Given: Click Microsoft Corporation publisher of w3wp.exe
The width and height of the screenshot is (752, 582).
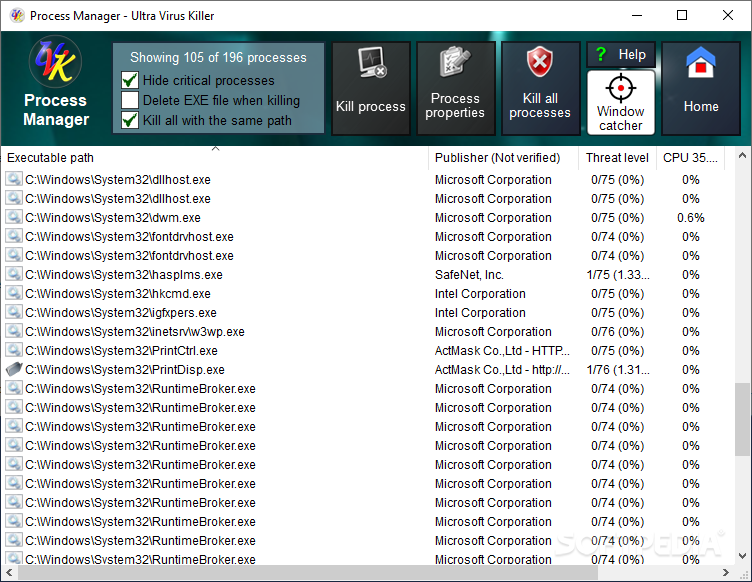Looking at the screenshot, I should click(x=493, y=332).
